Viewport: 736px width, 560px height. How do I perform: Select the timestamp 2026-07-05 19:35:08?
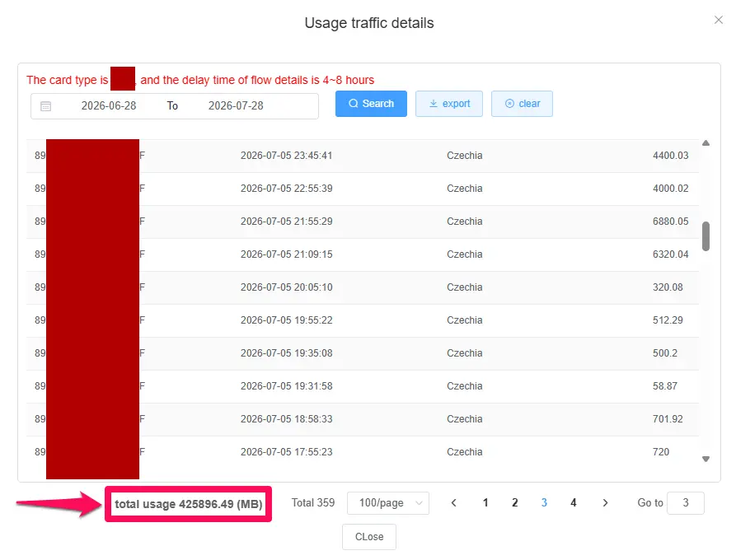coord(286,352)
